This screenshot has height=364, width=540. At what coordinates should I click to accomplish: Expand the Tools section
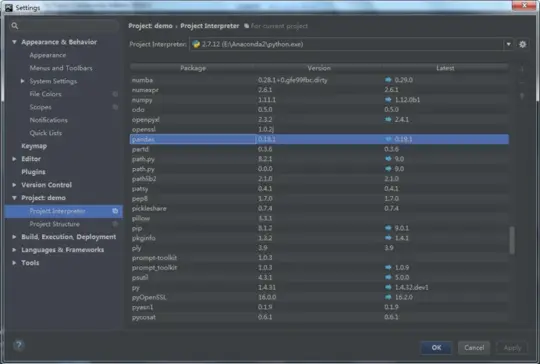[x=14, y=263]
